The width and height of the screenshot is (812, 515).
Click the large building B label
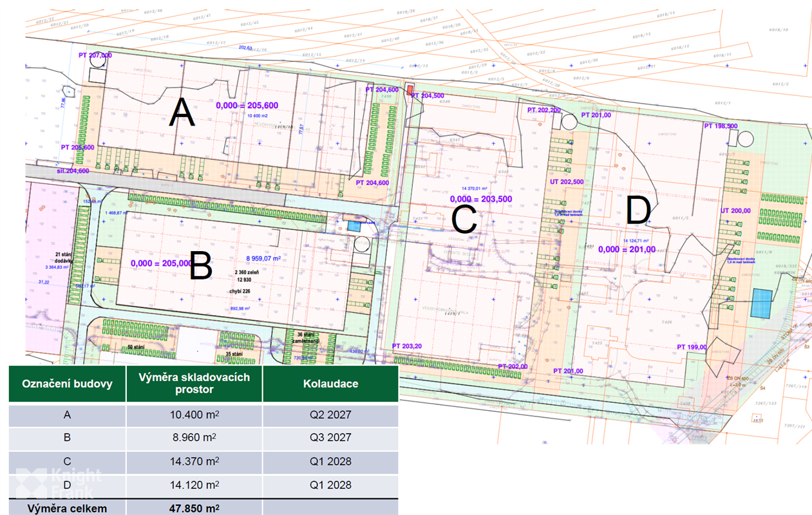(200, 266)
